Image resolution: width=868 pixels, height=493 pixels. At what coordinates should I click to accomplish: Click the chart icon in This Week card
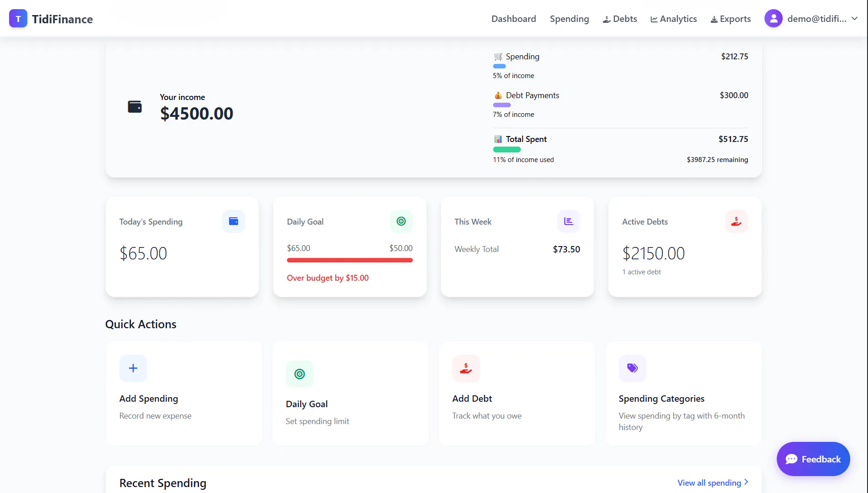tap(569, 221)
